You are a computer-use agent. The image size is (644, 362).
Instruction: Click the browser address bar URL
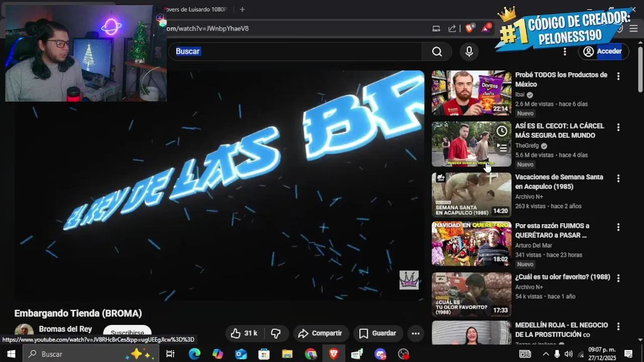pos(207,29)
